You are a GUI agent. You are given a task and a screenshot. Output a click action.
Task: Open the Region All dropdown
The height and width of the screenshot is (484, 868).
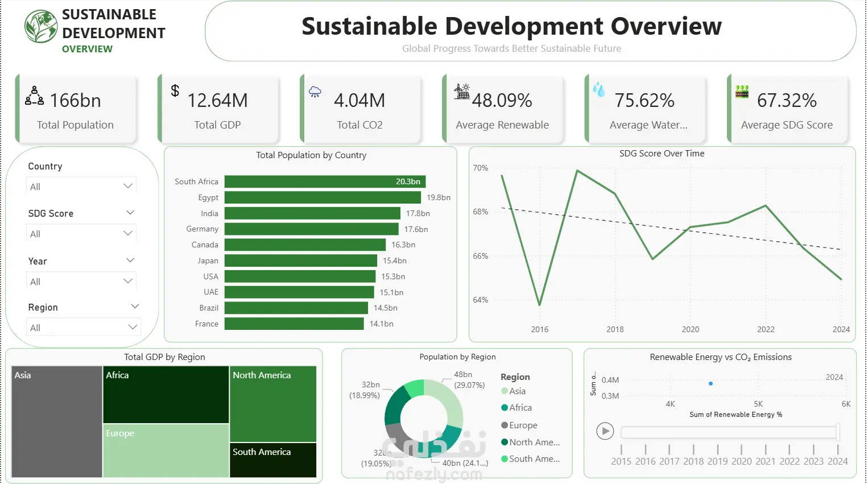[x=84, y=328]
